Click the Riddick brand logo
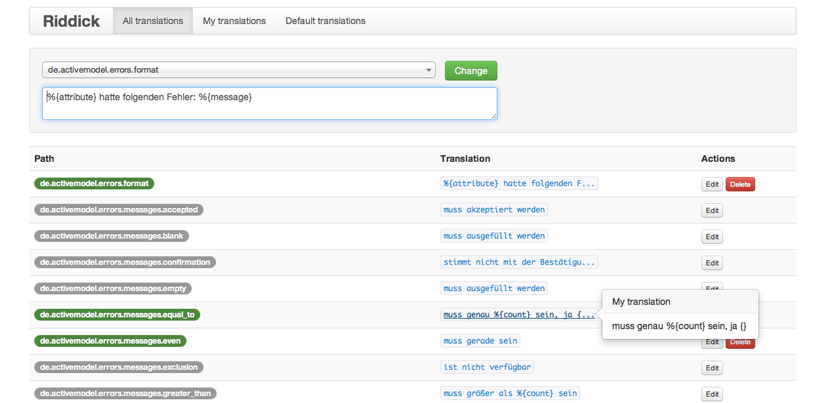The height and width of the screenshot is (403, 823). point(71,21)
